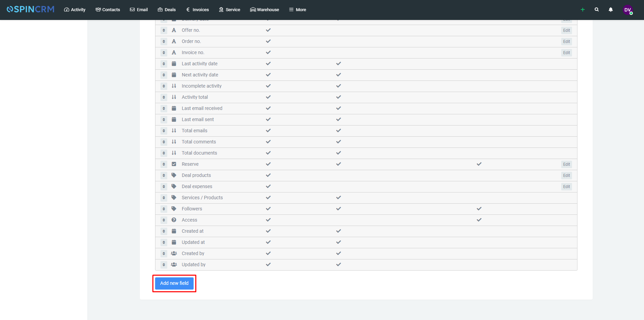Click first checkmark in Deal products row
Image resolution: width=644 pixels, height=320 pixels.
click(268, 175)
